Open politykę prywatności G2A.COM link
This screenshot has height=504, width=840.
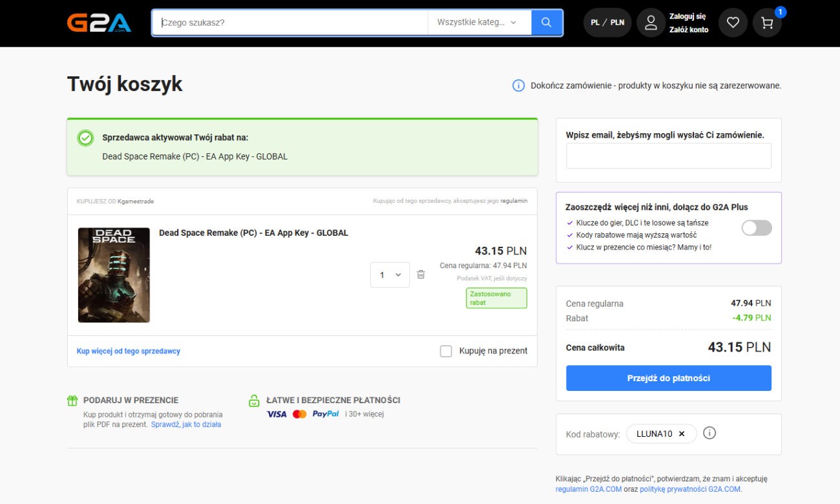(690, 489)
